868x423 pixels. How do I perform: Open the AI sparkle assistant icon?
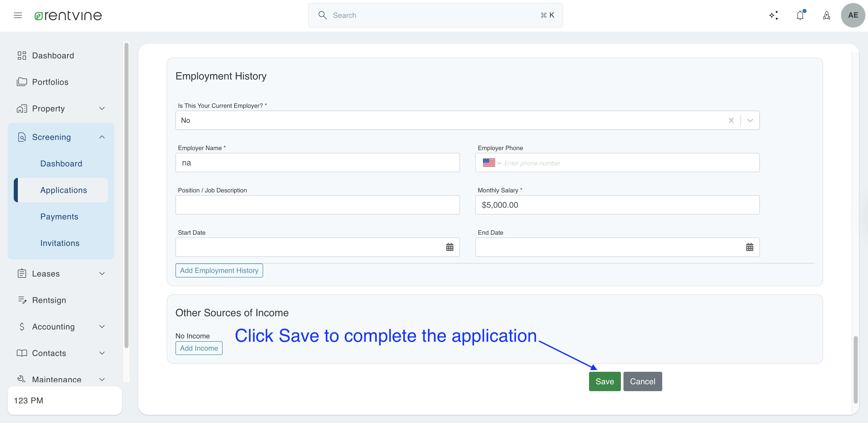[774, 15]
